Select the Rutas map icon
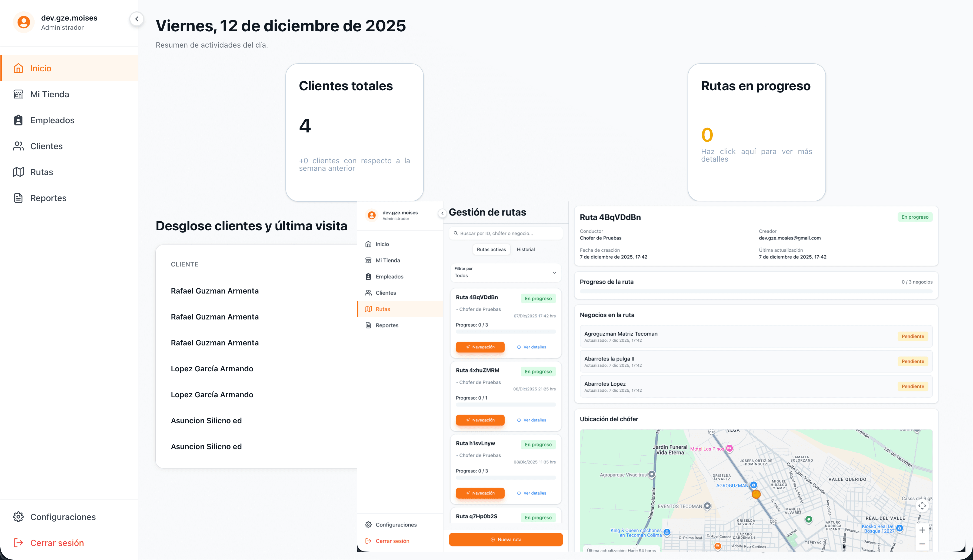This screenshot has width=973, height=560. 18,172
